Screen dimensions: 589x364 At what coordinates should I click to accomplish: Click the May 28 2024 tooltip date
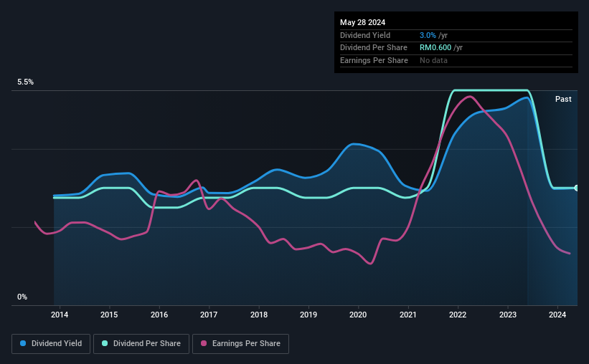click(x=362, y=22)
